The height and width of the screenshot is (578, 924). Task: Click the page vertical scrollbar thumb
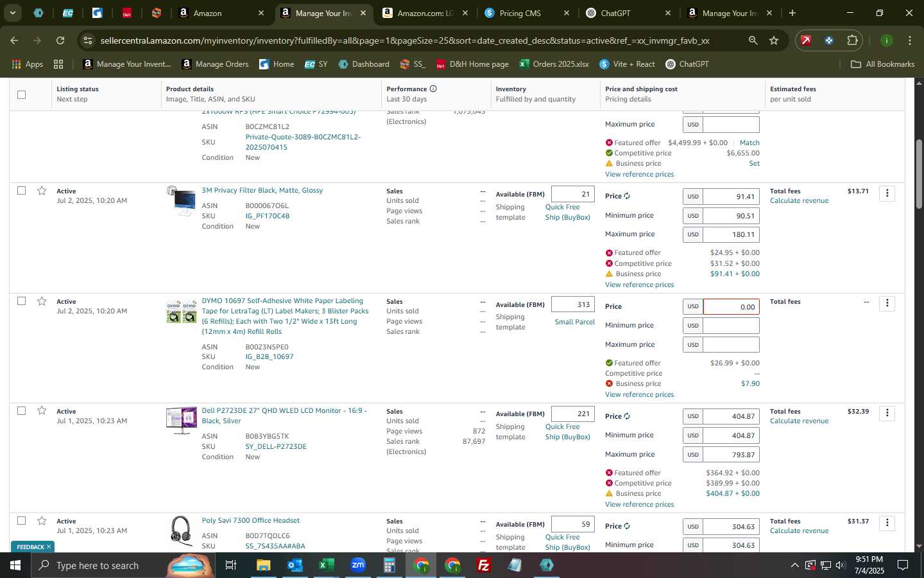coord(918,173)
